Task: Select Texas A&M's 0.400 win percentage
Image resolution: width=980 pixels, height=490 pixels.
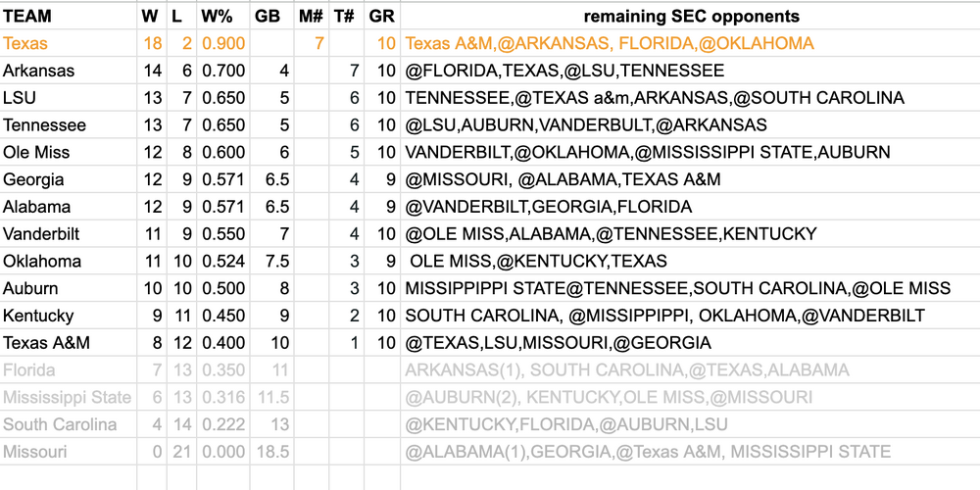Action: (x=221, y=344)
